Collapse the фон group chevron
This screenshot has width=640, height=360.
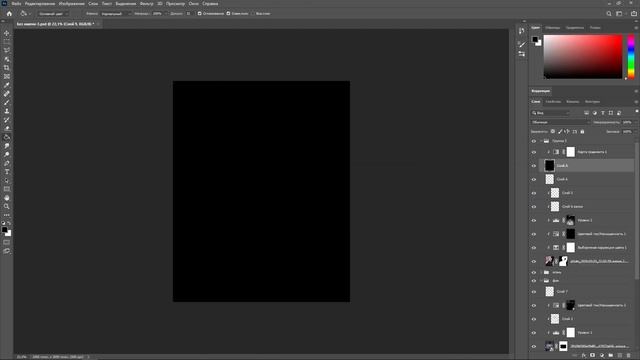pos(541,281)
